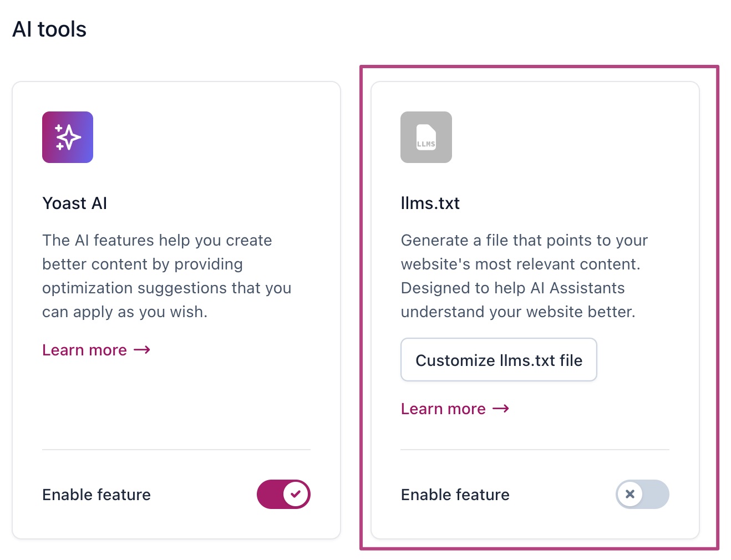Click the divider line in llms.txt card
731x560 pixels.
pos(535,450)
